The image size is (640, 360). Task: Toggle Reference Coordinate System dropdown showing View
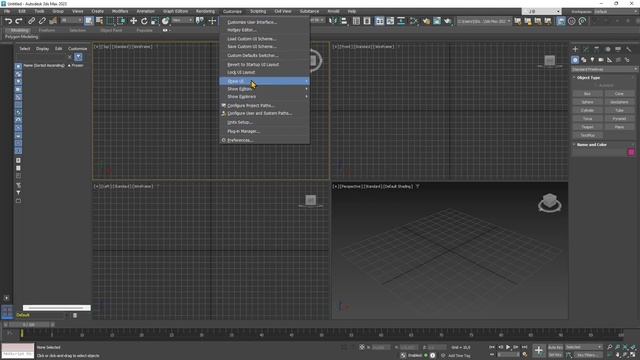(x=182, y=20)
